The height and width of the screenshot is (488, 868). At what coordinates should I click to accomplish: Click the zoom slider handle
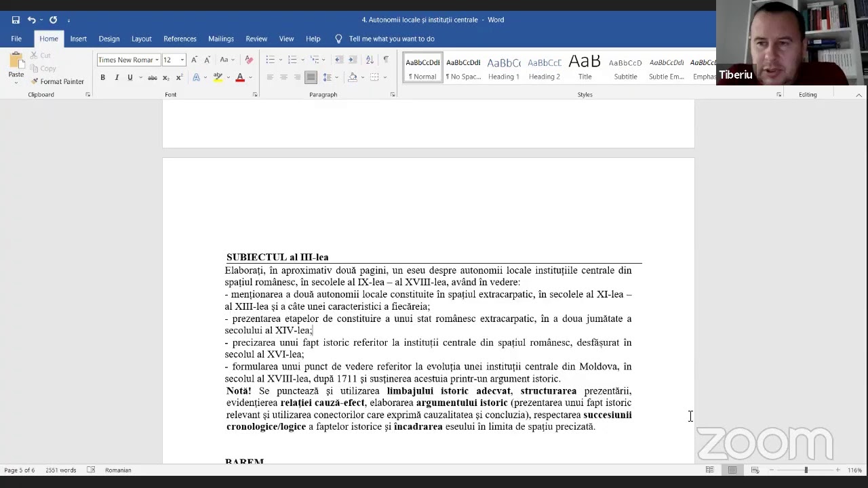(806, 470)
